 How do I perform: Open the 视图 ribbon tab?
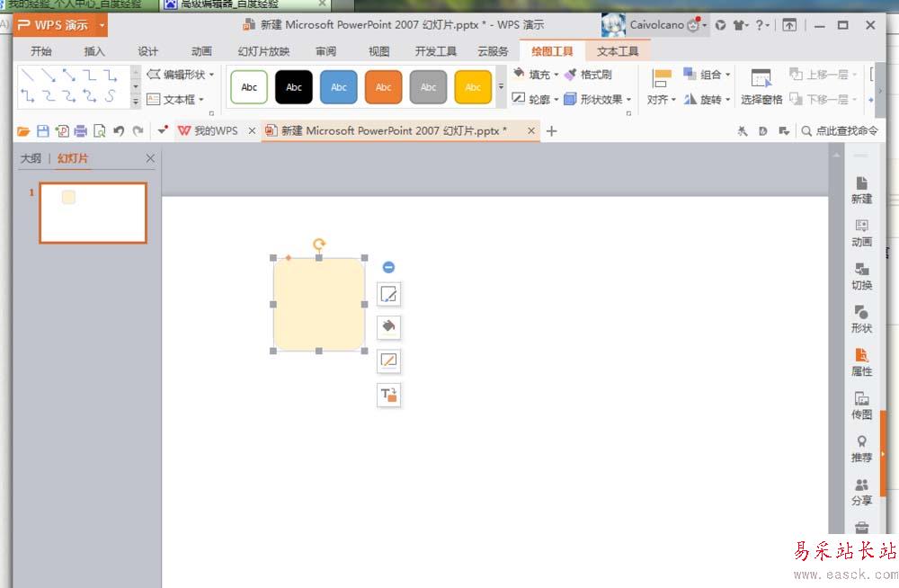click(379, 51)
